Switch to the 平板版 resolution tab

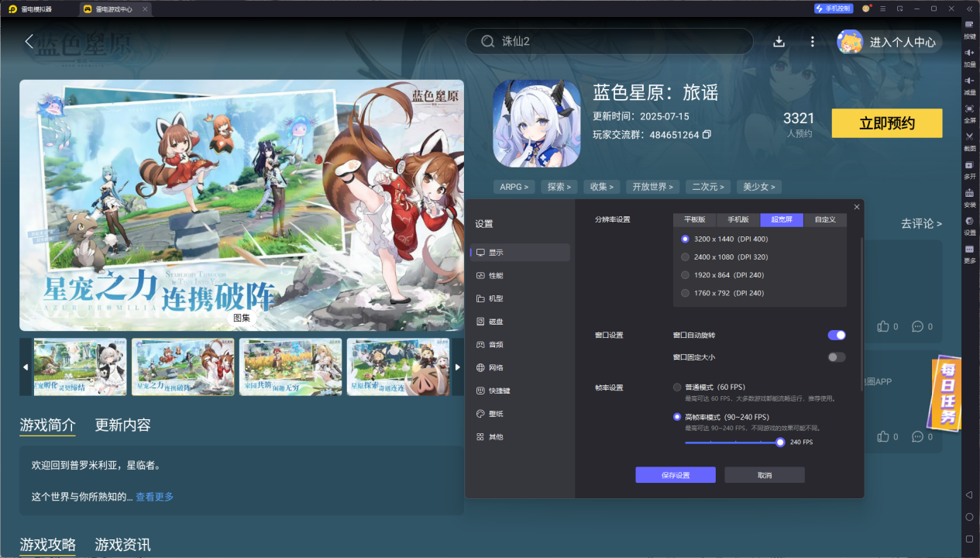pos(695,219)
